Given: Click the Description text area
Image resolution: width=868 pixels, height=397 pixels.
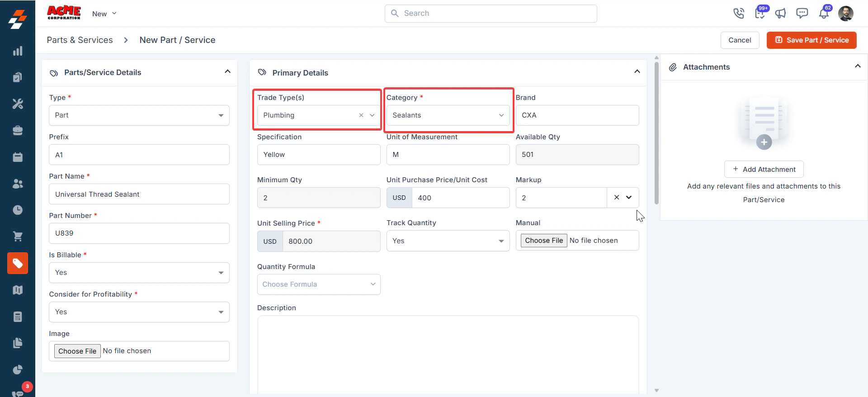Looking at the screenshot, I should [448, 355].
